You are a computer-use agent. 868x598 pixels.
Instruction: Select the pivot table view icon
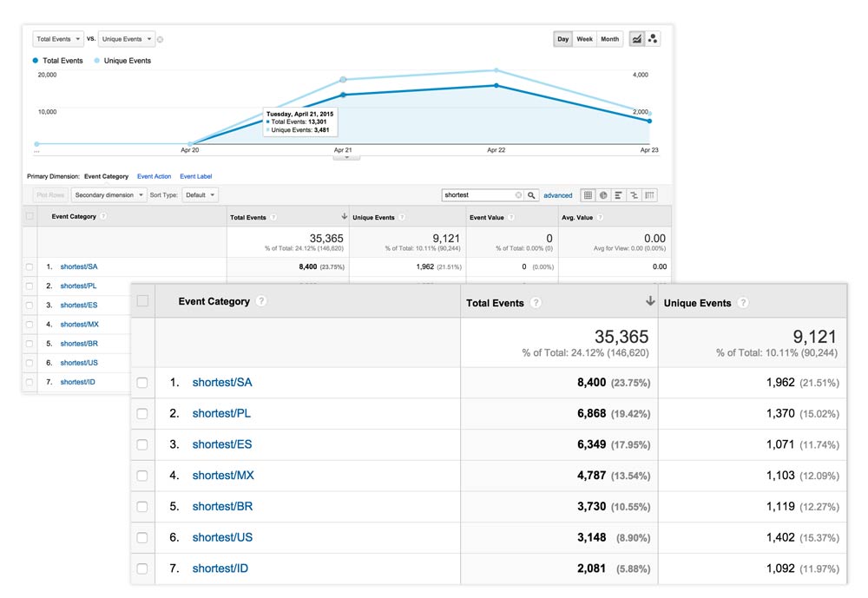650,195
